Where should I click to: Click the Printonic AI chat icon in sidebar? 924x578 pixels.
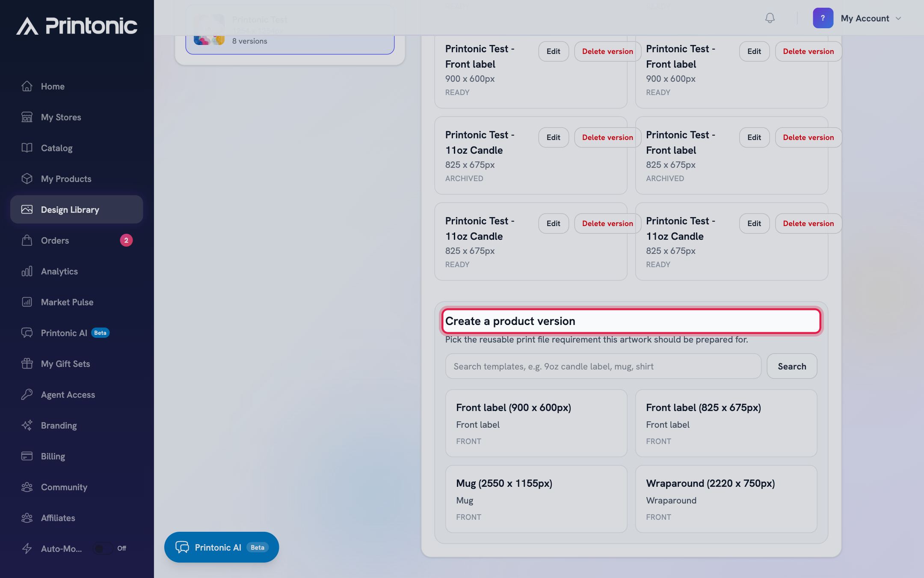click(27, 333)
